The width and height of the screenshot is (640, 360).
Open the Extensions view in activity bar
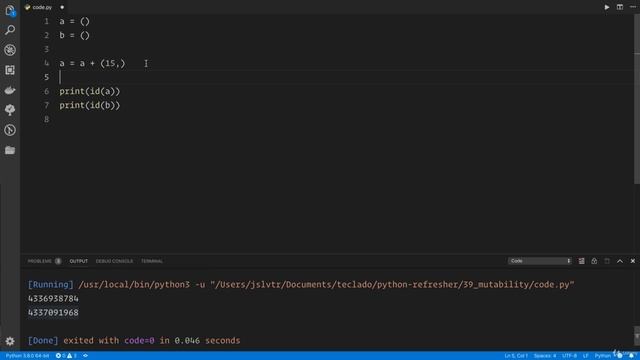10,70
